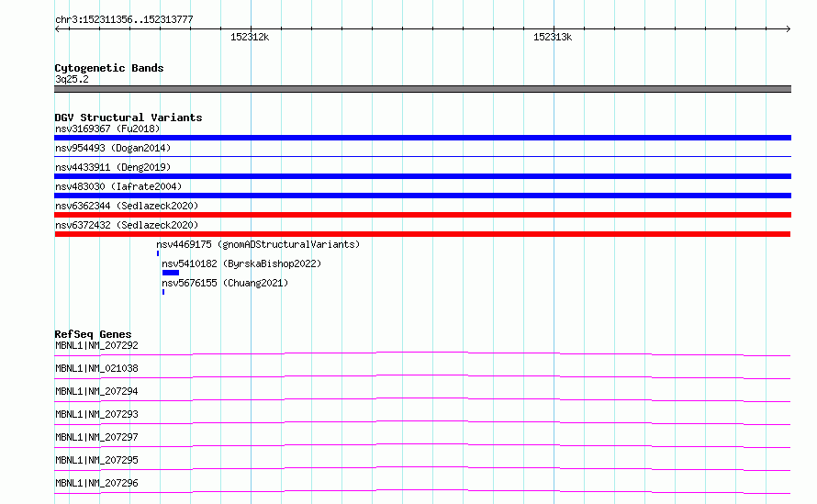
Task: Select the gray 3q25.2 cytogenetic band bar
Action: [x=422, y=89]
